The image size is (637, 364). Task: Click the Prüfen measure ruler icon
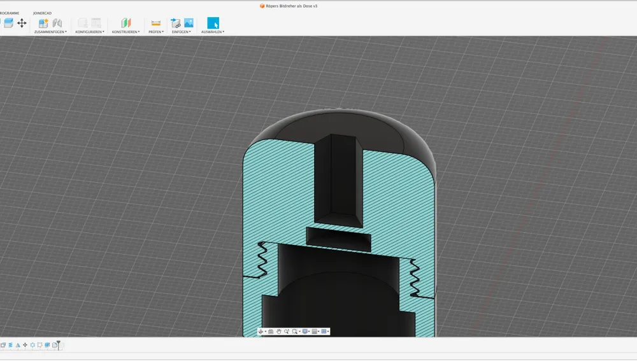tap(155, 23)
